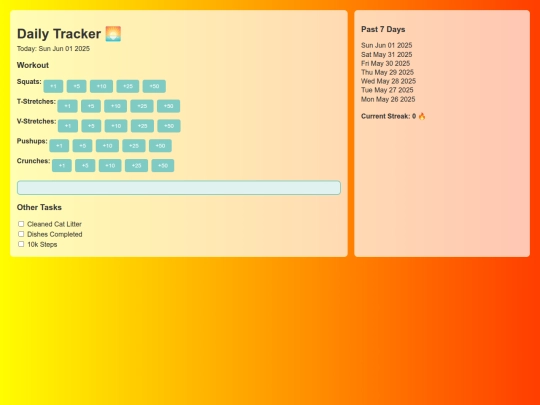Viewport: 540px width, 405px height.
Task: Tap +50 on Crunches row
Action: click(x=163, y=166)
